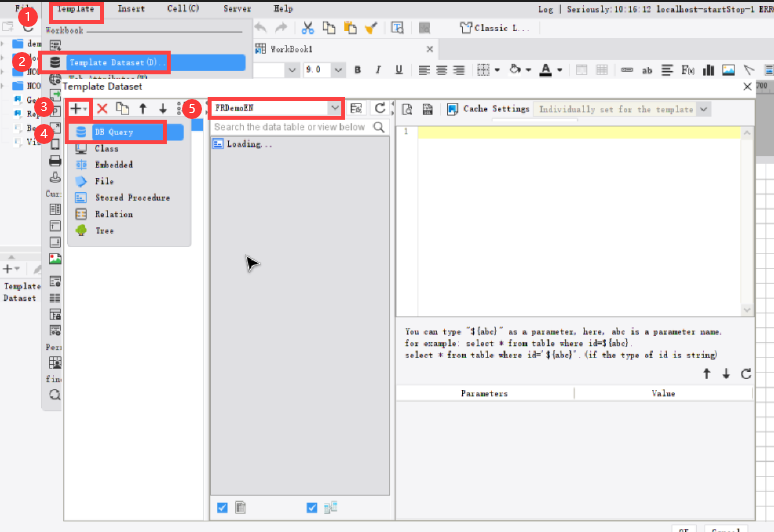Align text center
The image size is (774, 532).
pos(441,70)
